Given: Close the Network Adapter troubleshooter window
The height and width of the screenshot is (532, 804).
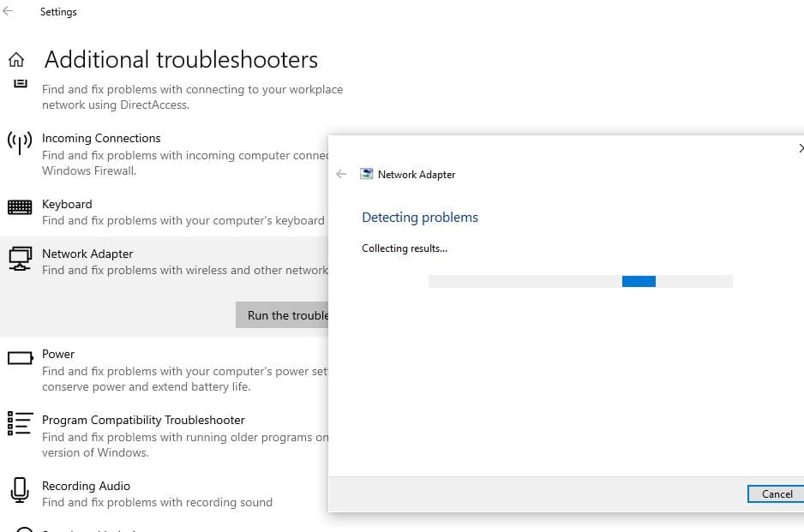Looking at the screenshot, I should pyautogui.click(x=801, y=147).
